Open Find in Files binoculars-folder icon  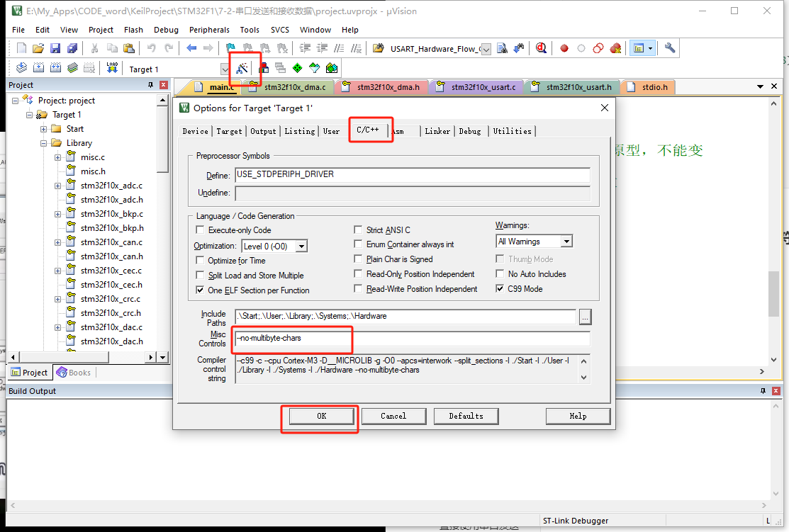click(x=379, y=48)
